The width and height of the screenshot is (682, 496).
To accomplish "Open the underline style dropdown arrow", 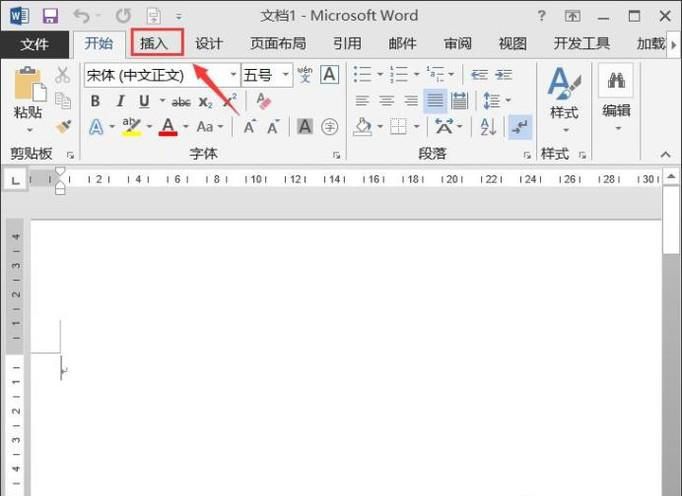I will pos(162,101).
